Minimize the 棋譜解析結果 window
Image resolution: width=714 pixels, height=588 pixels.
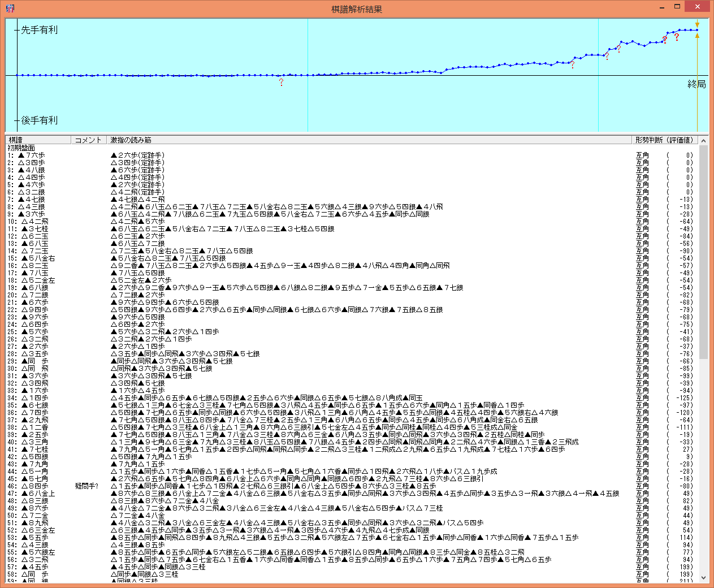click(662, 7)
